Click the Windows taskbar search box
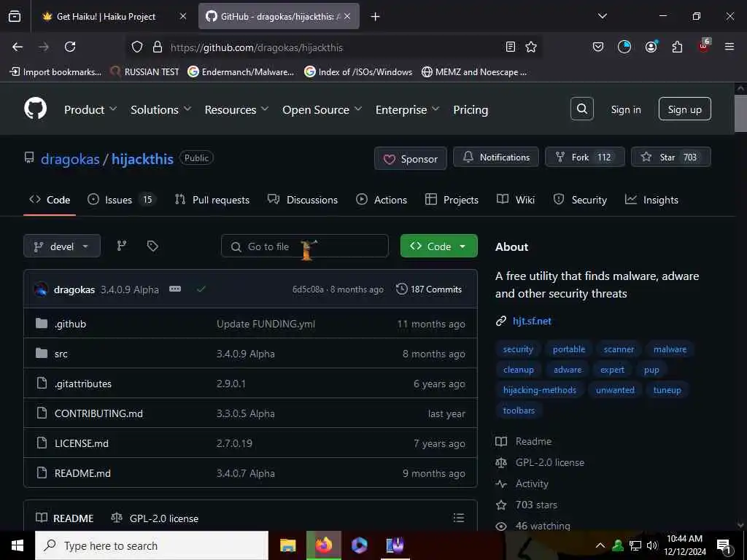This screenshot has width=747, height=560. click(x=152, y=545)
